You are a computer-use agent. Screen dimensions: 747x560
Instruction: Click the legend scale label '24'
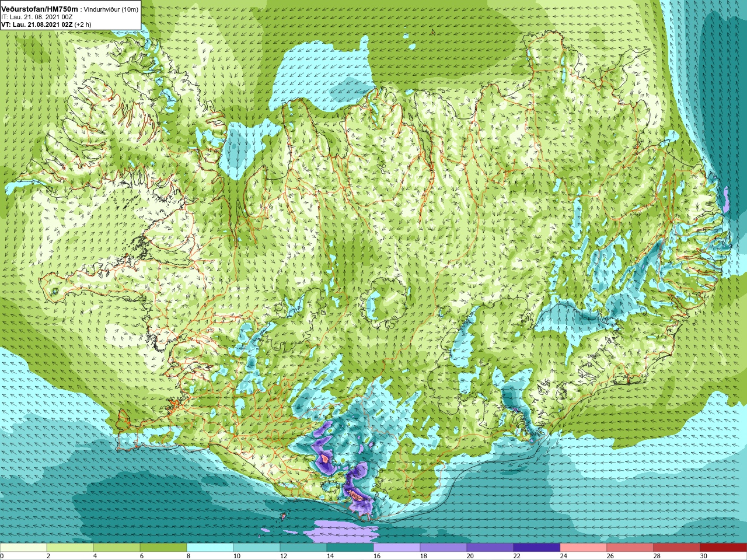[x=564, y=556]
